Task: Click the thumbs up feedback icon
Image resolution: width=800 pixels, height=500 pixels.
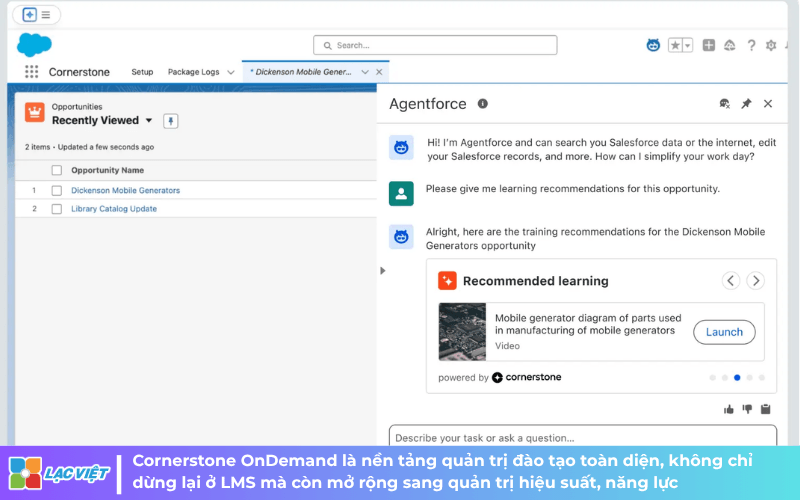Action: [x=729, y=409]
